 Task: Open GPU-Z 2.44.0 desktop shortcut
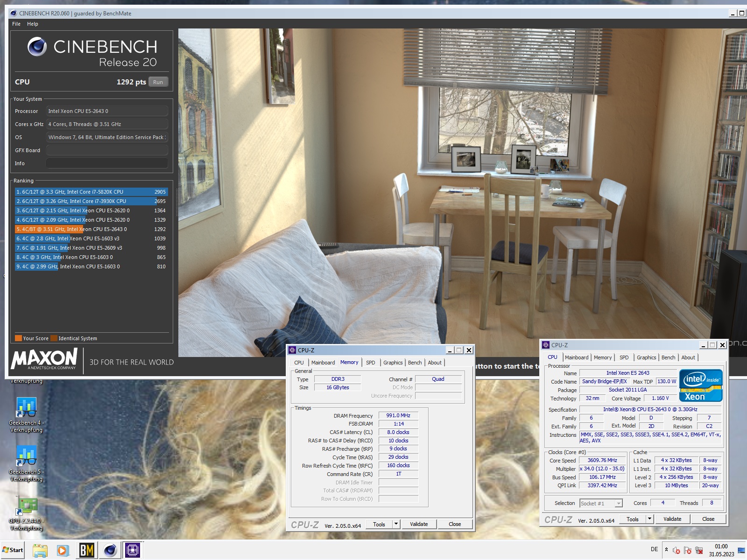(x=27, y=513)
